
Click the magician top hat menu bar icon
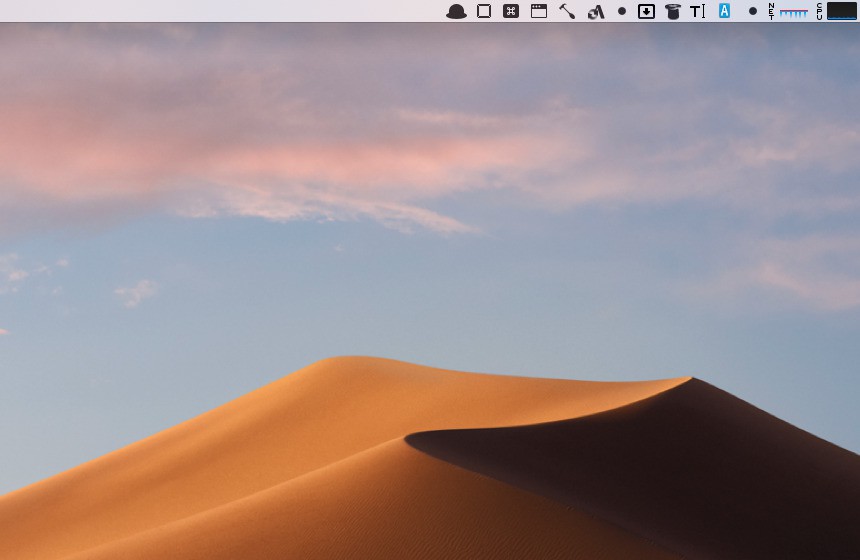point(672,12)
